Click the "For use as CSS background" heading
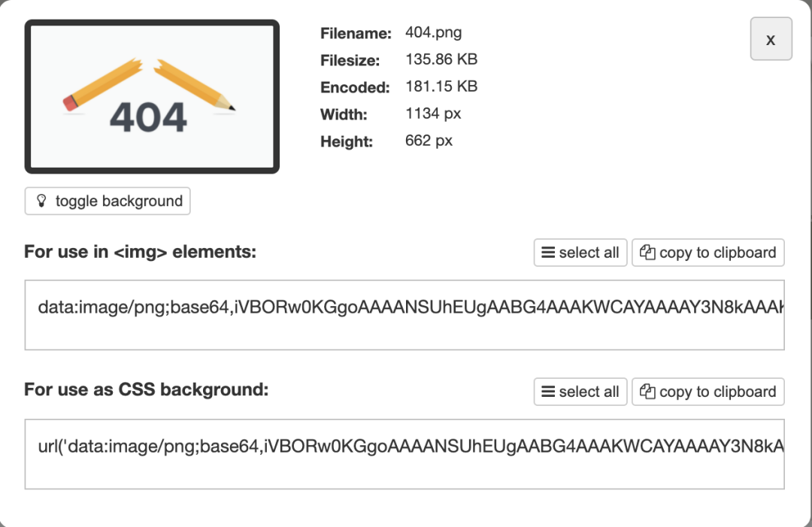812x527 pixels. [x=146, y=389]
